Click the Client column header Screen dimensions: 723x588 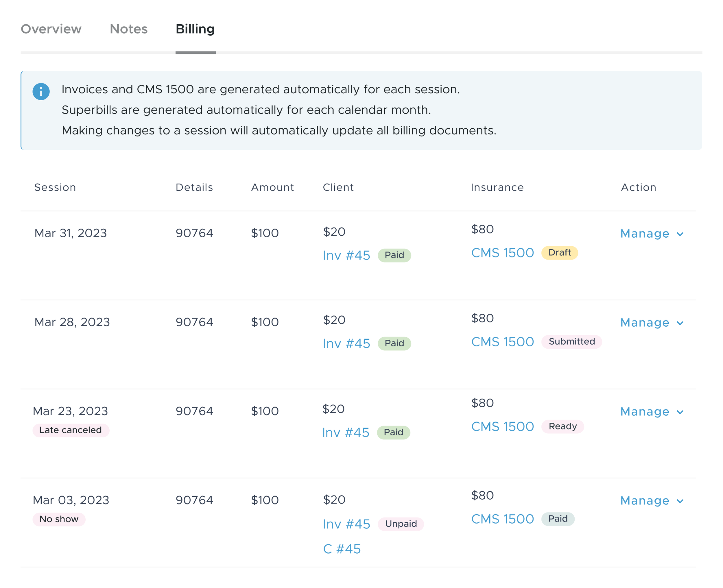338,188
